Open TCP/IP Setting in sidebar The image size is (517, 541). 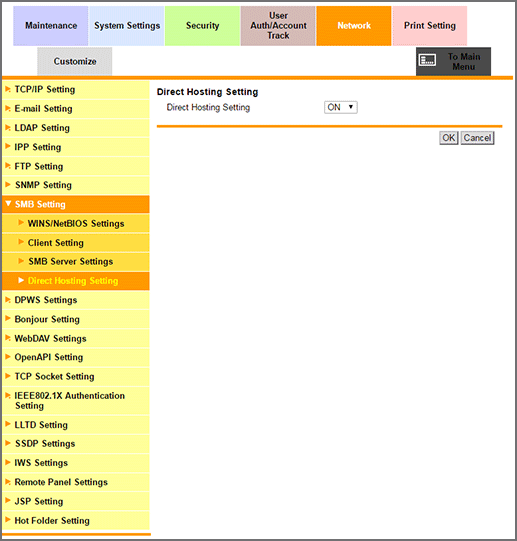point(76,90)
